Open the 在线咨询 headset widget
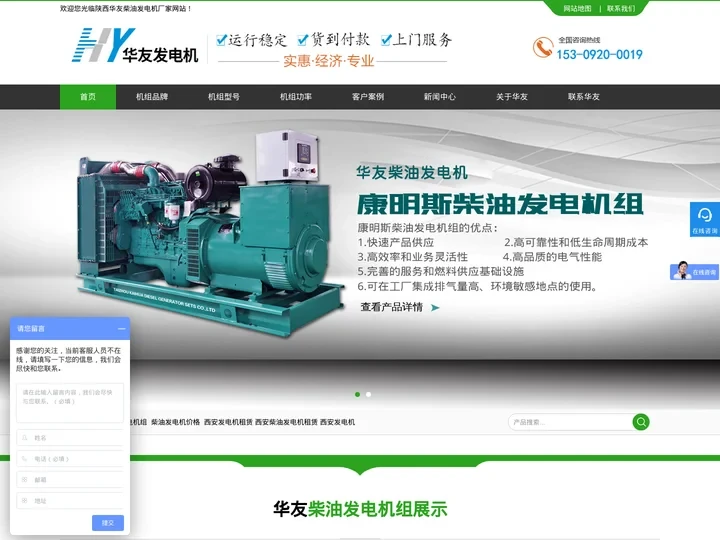 pos(704,219)
